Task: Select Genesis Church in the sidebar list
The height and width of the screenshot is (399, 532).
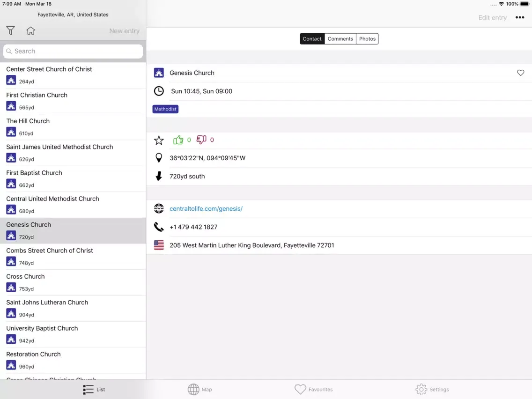Action: pyautogui.click(x=73, y=231)
